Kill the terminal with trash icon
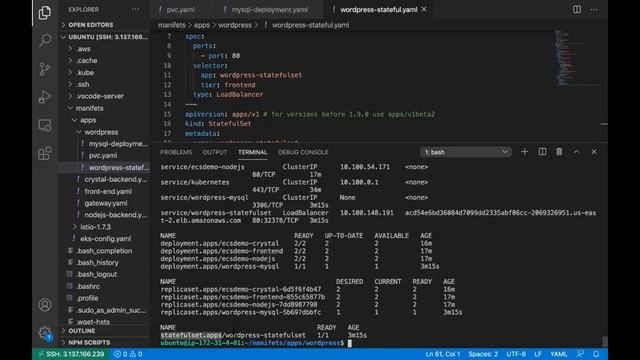Screen dimensions: 640x360 pyautogui.click(x=559, y=152)
